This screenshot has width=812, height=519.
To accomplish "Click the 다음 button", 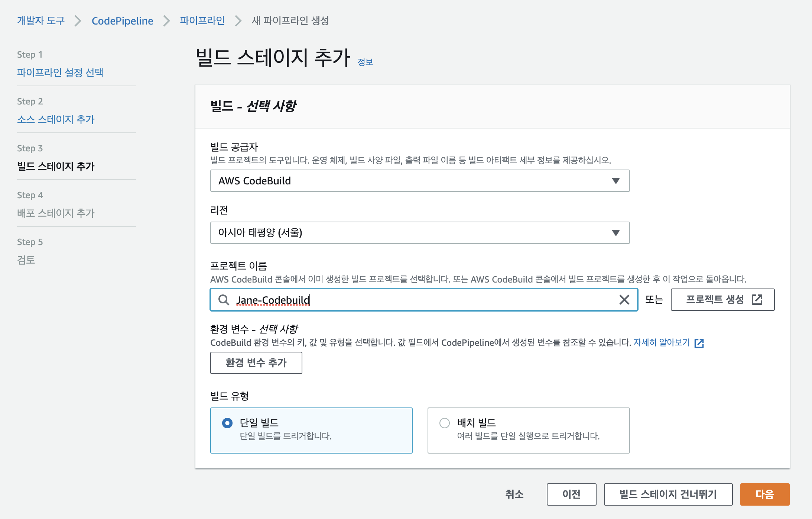I will pyautogui.click(x=765, y=494).
